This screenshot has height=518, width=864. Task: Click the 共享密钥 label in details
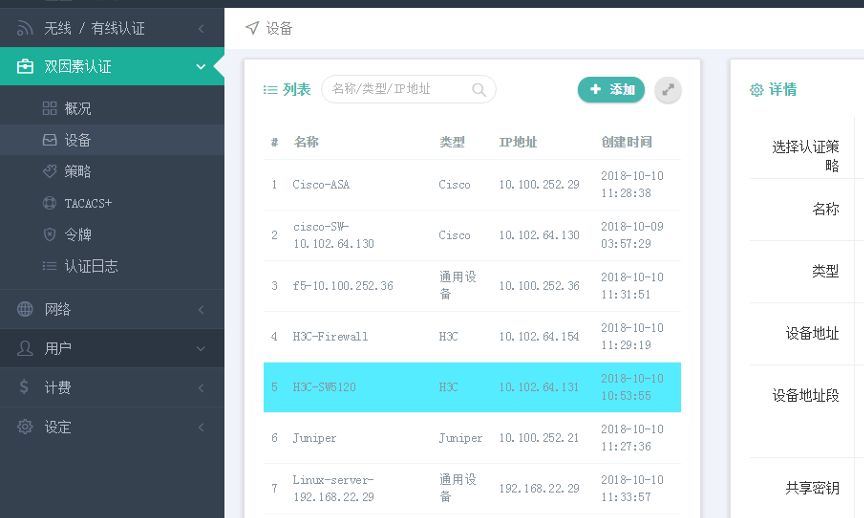pos(812,488)
